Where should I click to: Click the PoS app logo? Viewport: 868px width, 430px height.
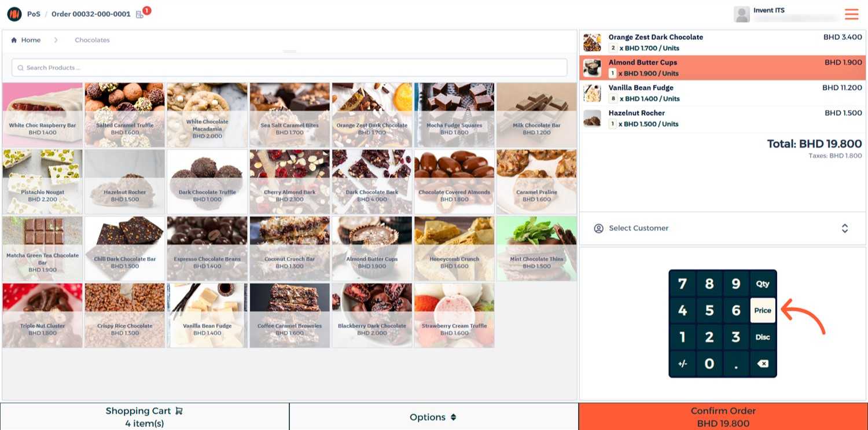tap(14, 14)
